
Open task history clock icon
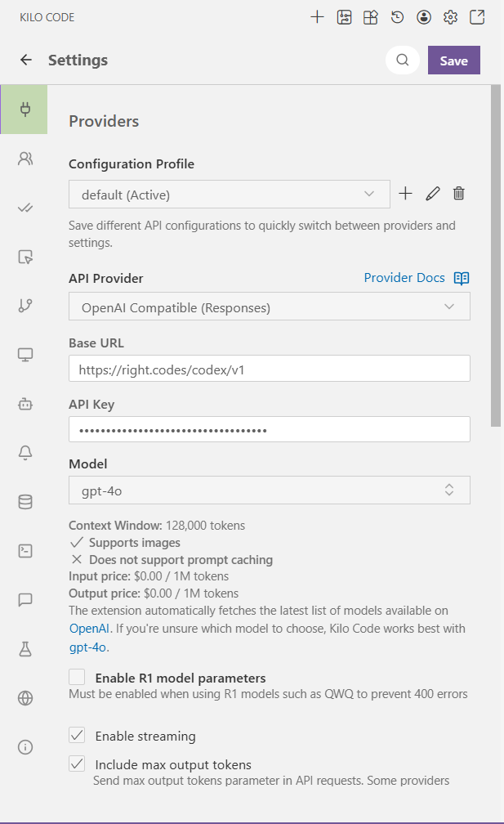tap(397, 17)
